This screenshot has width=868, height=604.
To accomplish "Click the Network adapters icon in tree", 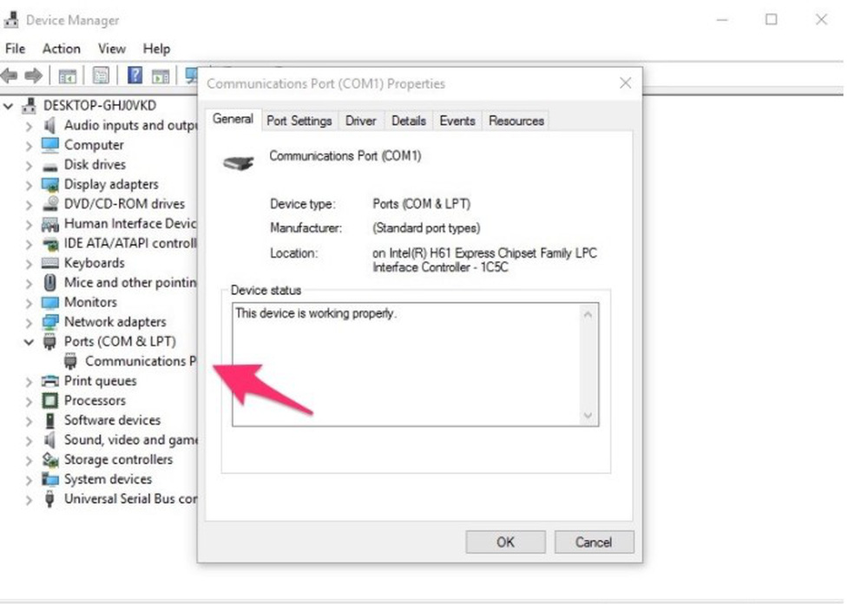I will pyautogui.click(x=50, y=322).
